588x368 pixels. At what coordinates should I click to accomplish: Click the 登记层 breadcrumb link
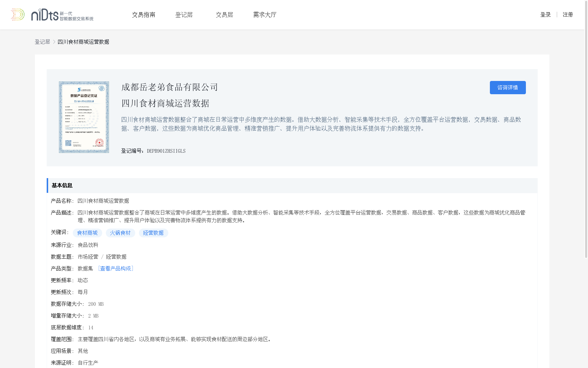pos(42,42)
